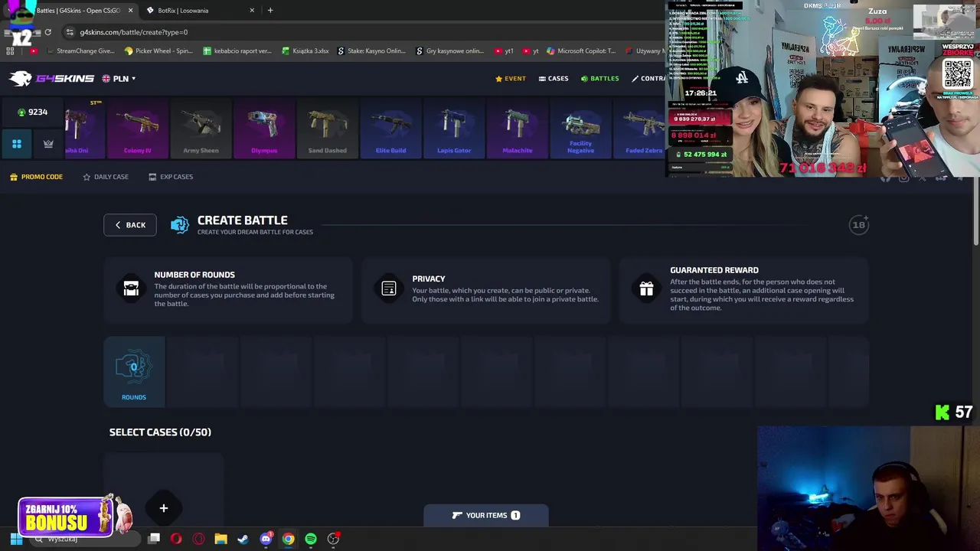Screen dimensions: 980x551
Task: Open the DAILY CASE link
Action: tap(106, 177)
